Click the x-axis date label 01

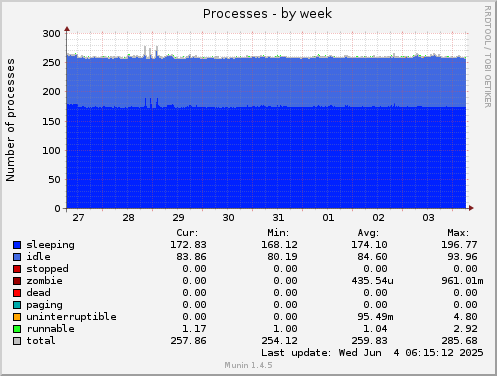point(328,218)
